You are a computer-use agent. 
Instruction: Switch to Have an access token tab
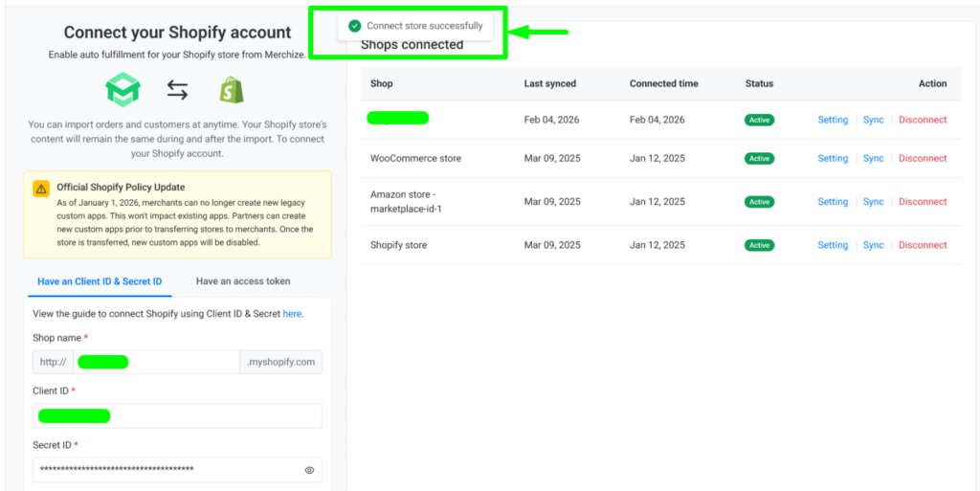pyautogui.click(x=243, y=281)
